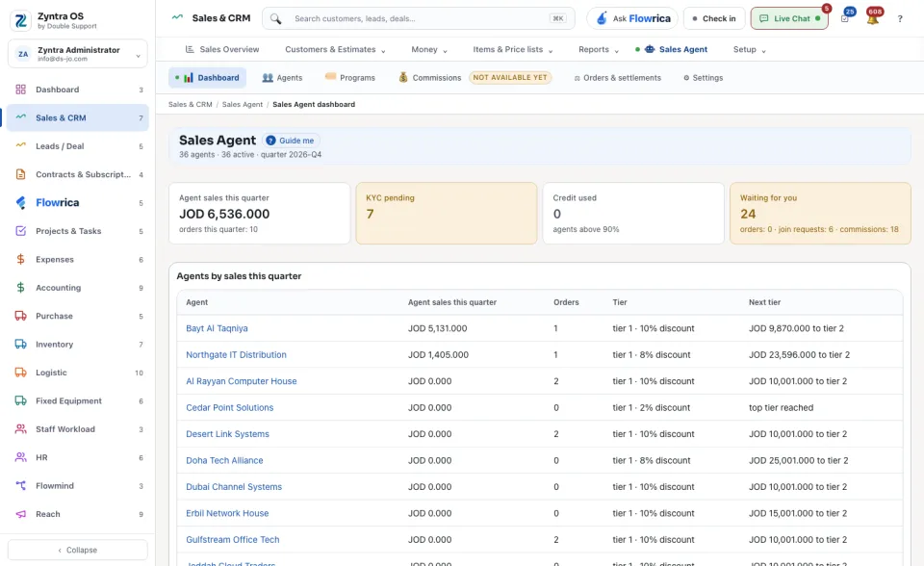Screen dimensions: 924x566
Task: Expand the Customers & Estimates menu
Action: (335, 49)
